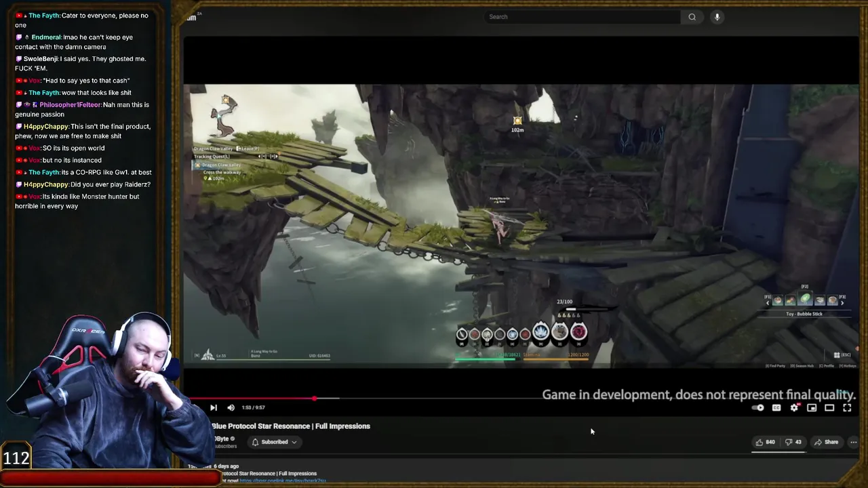Screen dimensions: 868x488
Task: Share this video
Action: (827, 442)
